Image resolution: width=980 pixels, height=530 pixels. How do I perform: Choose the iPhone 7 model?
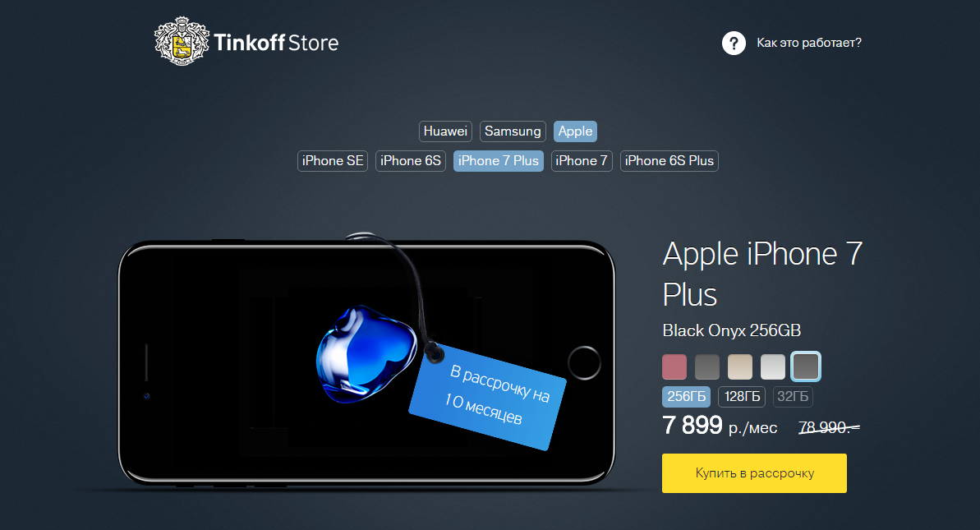pos(582,160)
